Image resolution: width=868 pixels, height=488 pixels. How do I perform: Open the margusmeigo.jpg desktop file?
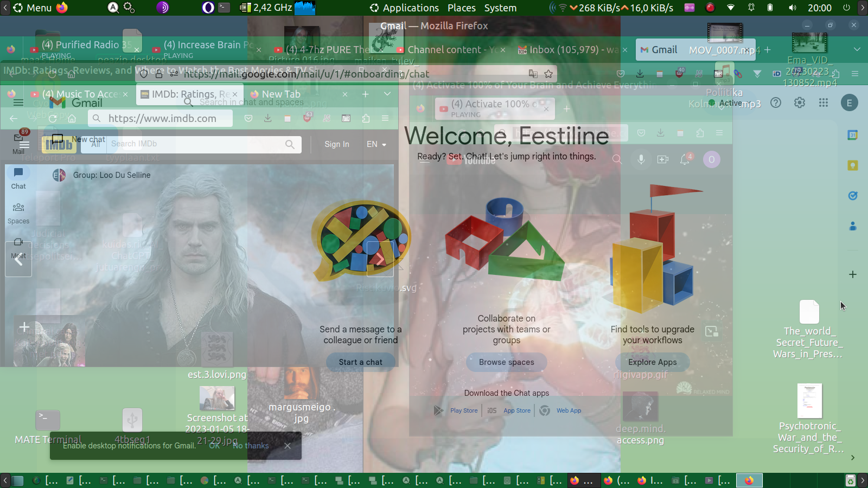[x=301, y=394]
